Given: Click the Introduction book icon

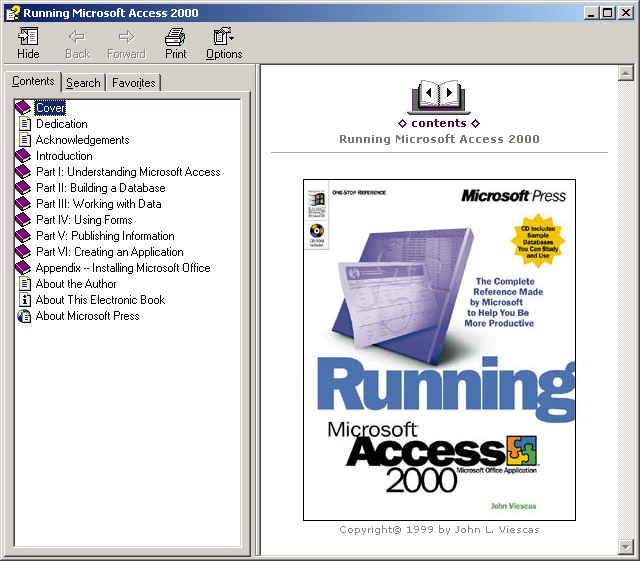Looking at the screenshot, I should coord(23,156).
